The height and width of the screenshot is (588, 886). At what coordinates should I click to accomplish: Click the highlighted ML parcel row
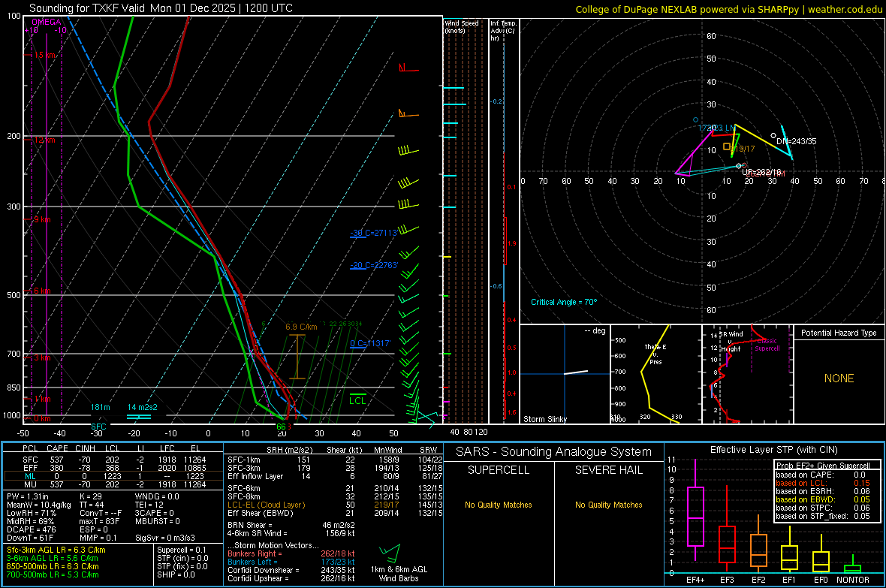[x=113, y=476]
